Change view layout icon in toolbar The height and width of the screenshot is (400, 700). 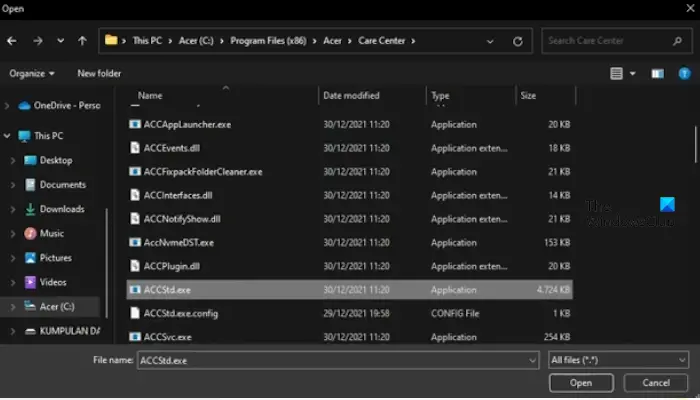coord(617,74)
